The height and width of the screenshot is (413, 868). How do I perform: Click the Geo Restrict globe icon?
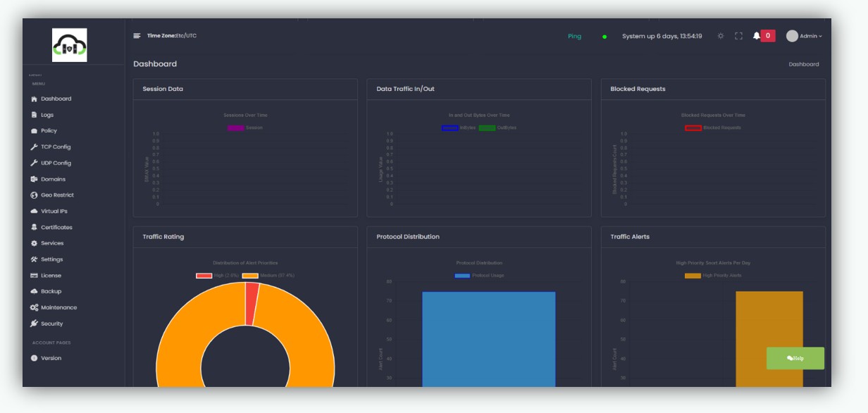click(x=34, y=195)
